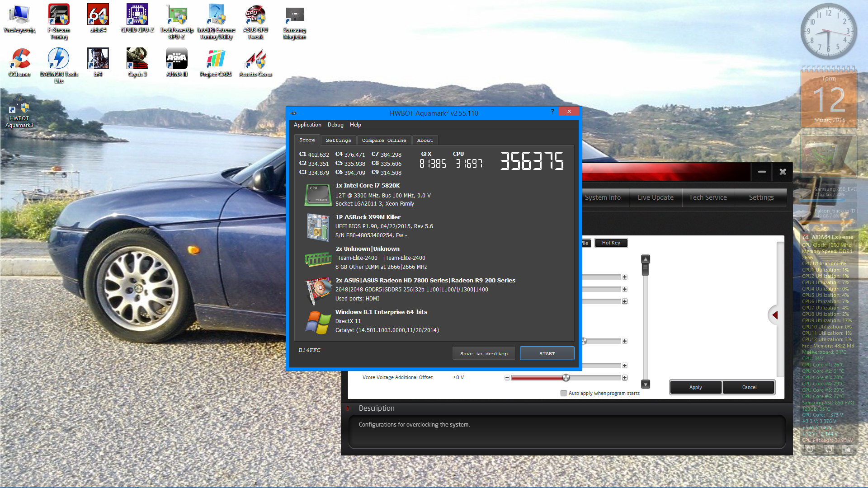The image size is (868, 488).
Task: Open the F-Stream Tuning shortcut
Action: [59, 21]
